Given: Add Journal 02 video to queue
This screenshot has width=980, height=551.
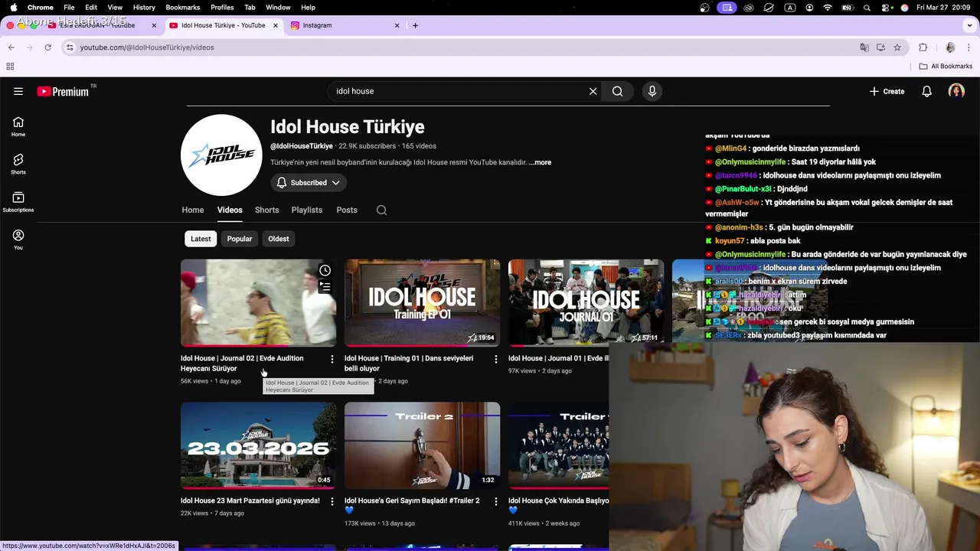Looking at the screenshot, I should point(325,287).
